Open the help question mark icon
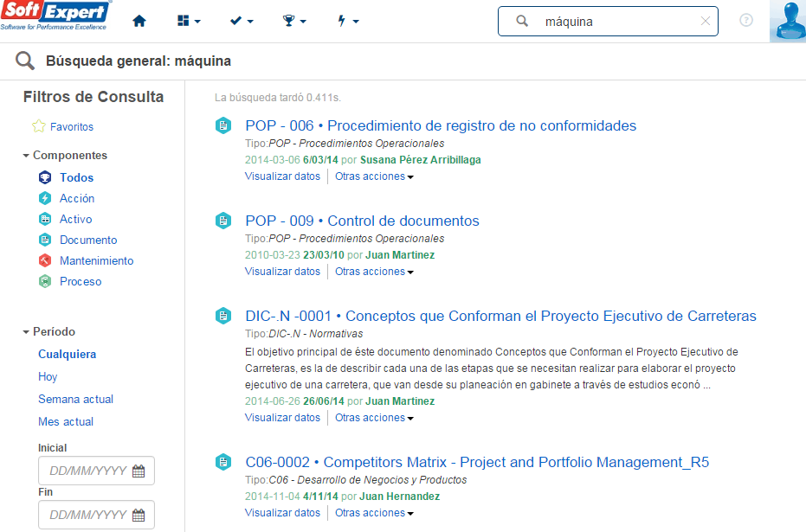This screenshot has width=806, height=532. [746, 21]
